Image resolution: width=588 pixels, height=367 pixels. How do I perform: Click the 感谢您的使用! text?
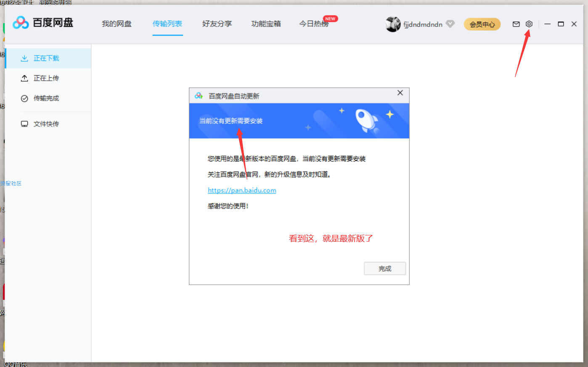pyautogui.click(x=228, y=206)
